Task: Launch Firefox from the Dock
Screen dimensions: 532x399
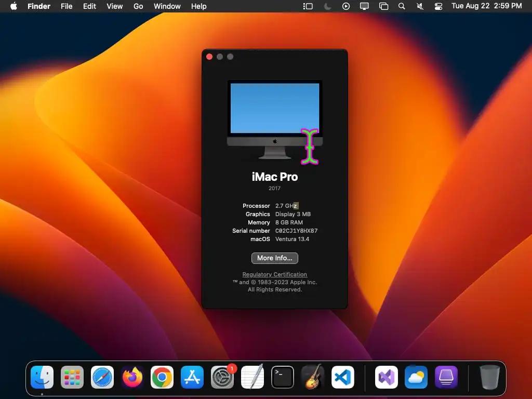Action: 132,377
